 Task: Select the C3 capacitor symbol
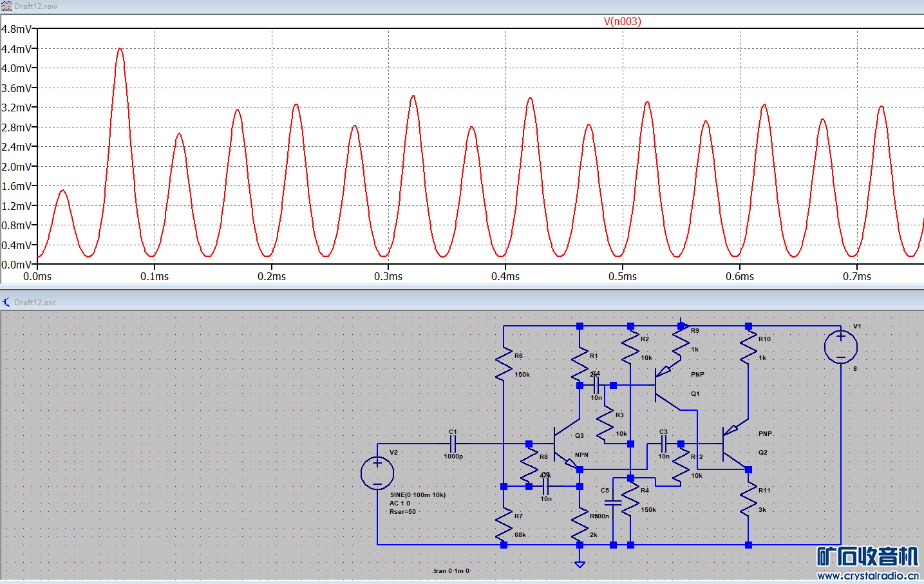tap(663, 444)
